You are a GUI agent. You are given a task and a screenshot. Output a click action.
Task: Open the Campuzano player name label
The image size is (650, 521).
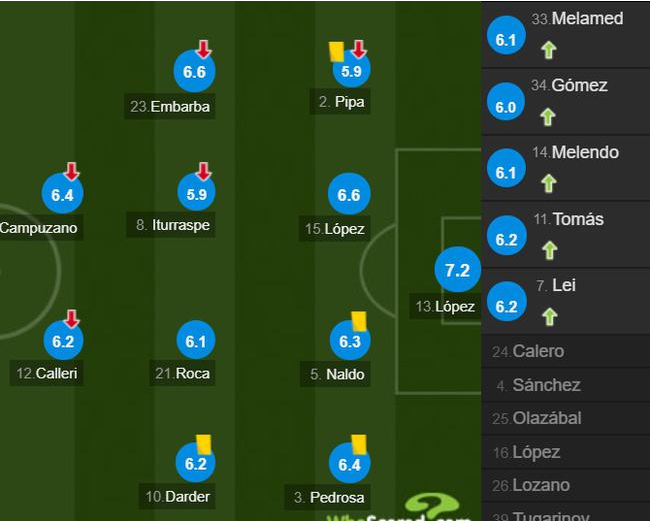[x=39, y=228]
